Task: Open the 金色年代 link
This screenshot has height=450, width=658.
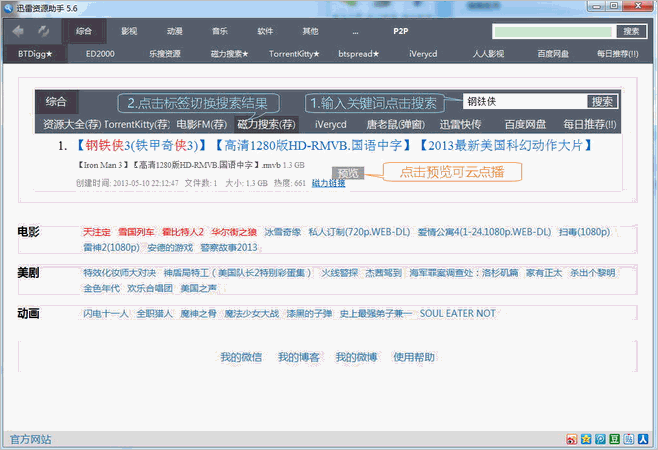Action: tap(101, 288)
